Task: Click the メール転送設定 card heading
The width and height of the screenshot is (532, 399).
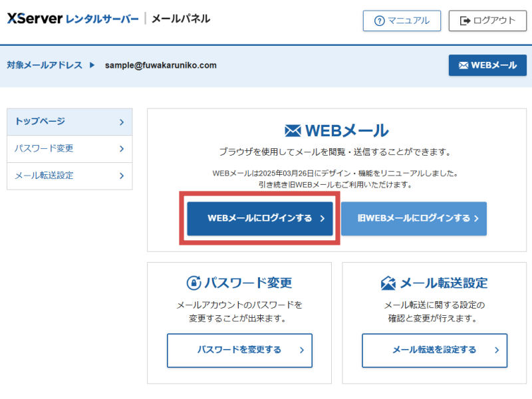Action: coord(444,283)
